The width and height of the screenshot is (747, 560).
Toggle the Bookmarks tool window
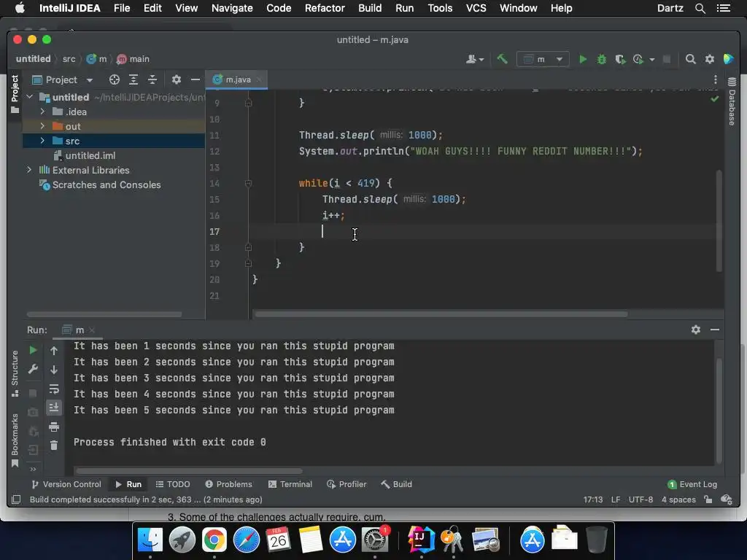(15, 440)
